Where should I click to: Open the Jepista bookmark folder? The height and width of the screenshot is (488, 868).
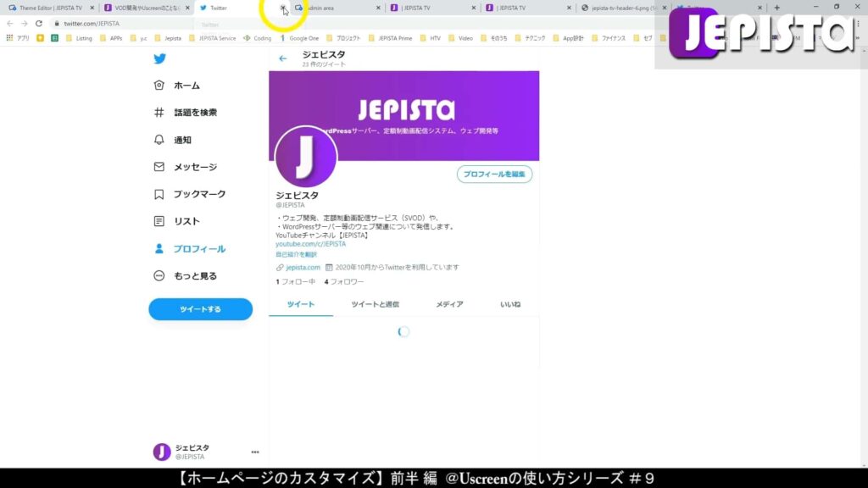point(169,38)
